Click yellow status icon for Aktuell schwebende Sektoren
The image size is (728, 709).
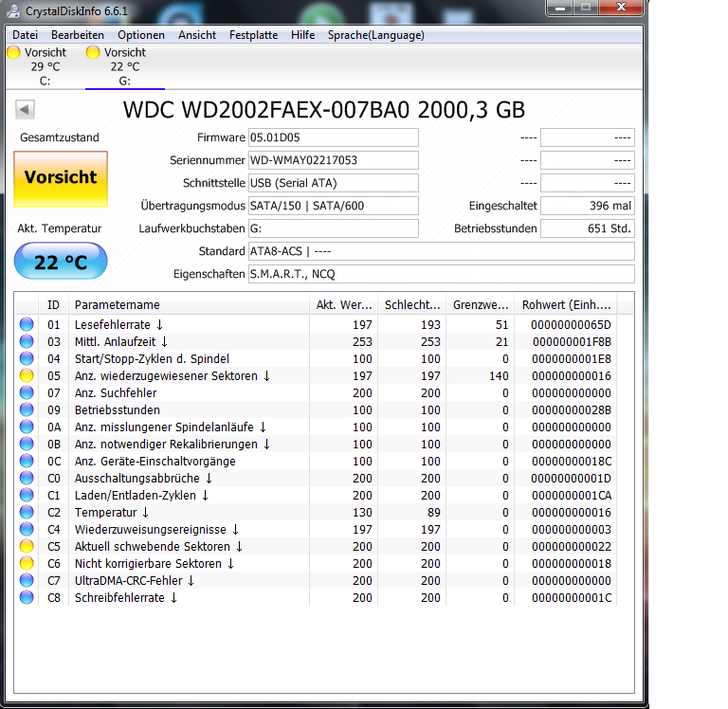pos(27,546)
